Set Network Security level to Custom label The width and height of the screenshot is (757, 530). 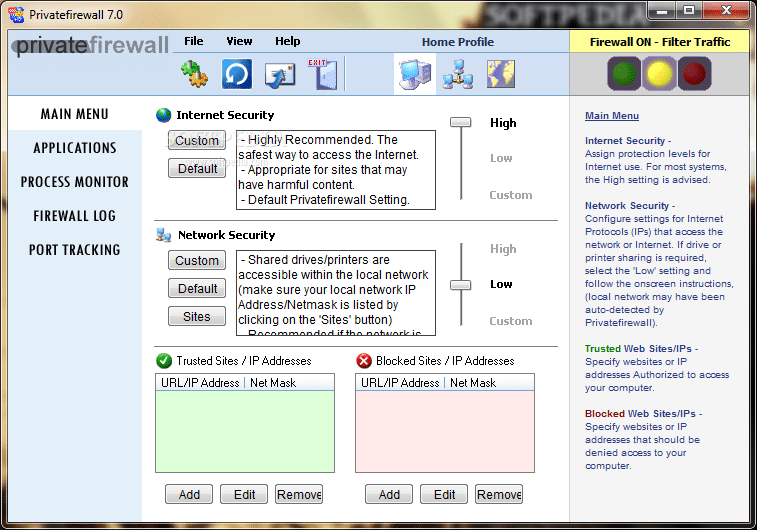511,321
